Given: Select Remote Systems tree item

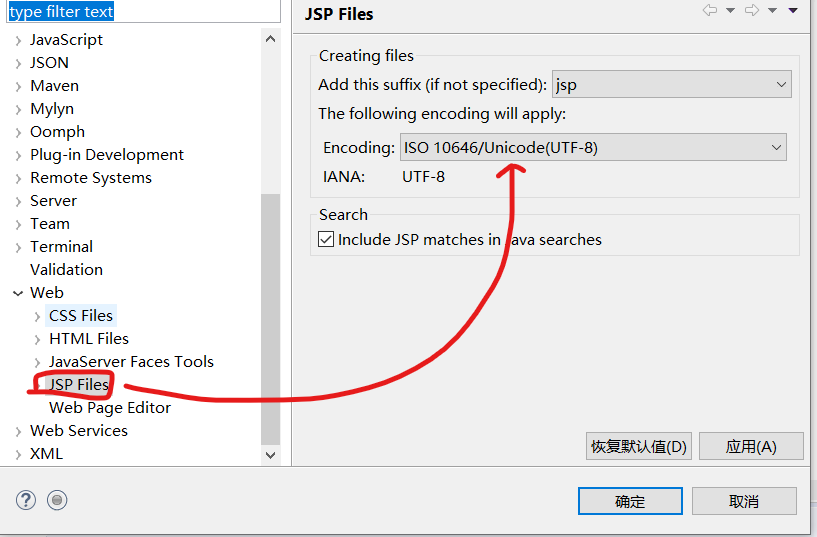Looking at the screenshot, I should point(91,178).
